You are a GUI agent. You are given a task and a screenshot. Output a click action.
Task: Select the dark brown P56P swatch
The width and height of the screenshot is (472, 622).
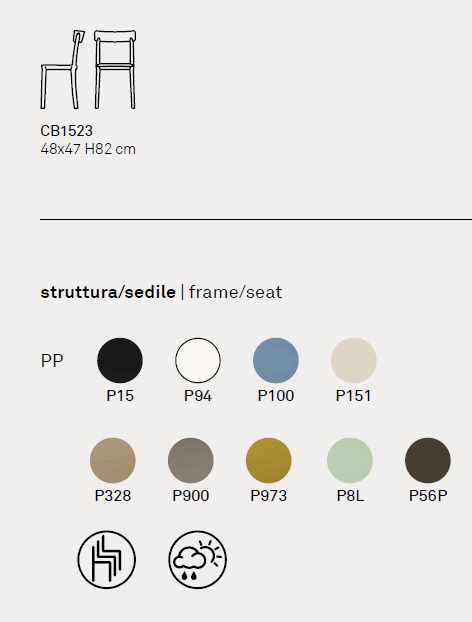428,460
